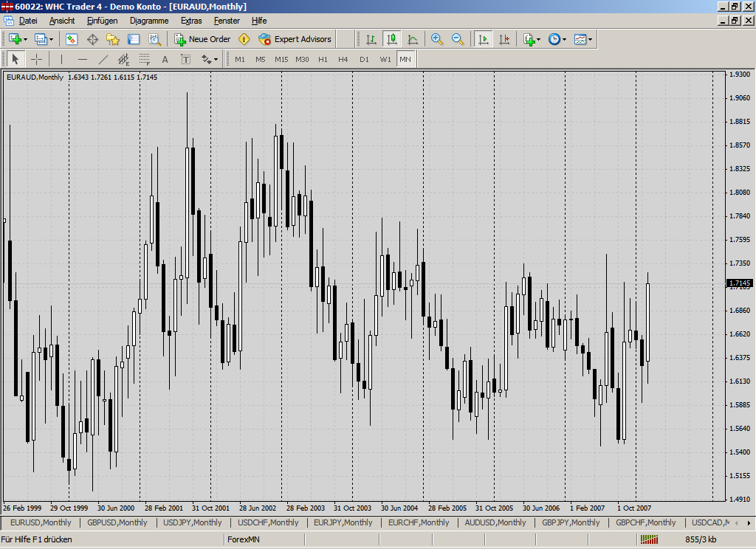Click the Neue Order button
This screenshot has width=756, height=549.
click(202, 39)
